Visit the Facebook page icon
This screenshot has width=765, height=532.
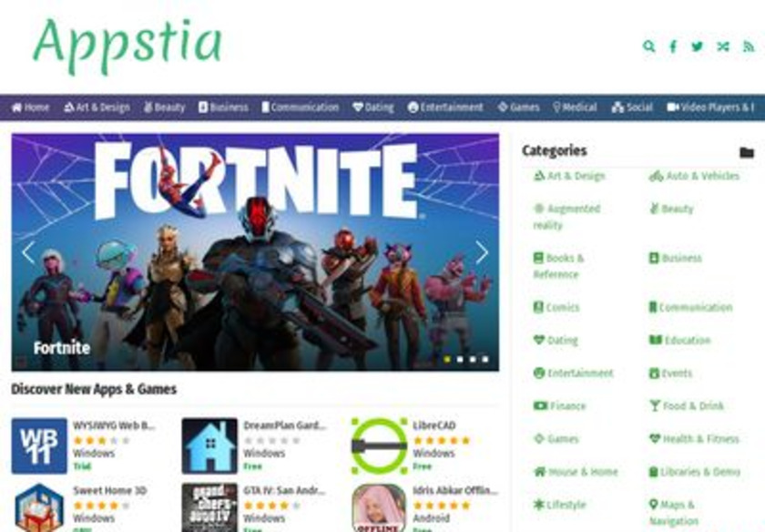click(x=673, y=46)
